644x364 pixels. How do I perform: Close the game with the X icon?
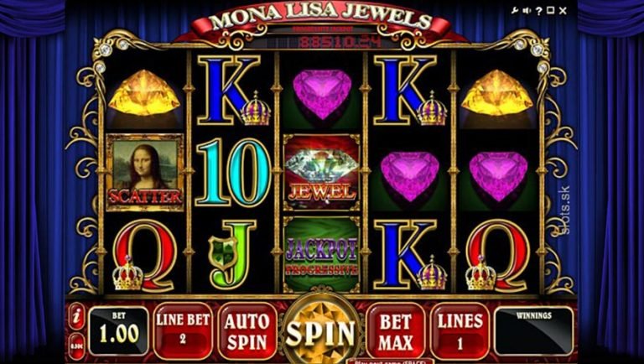point(563,11)
